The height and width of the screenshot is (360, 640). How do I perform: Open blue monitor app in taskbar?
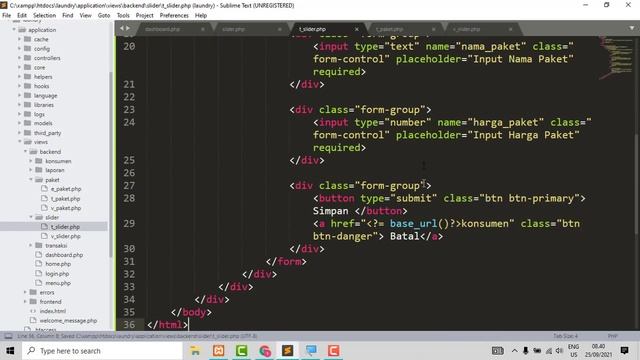[x=311, y=351]
